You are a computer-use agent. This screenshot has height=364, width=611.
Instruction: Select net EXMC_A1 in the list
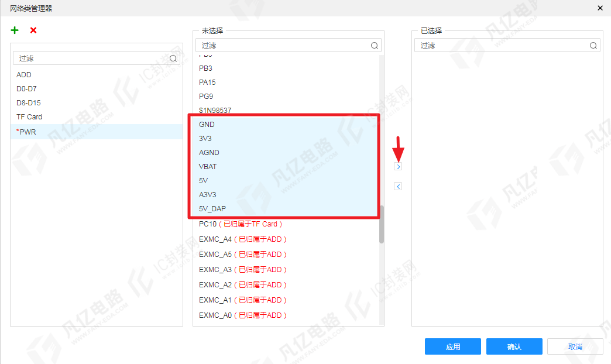coord(286,300)
